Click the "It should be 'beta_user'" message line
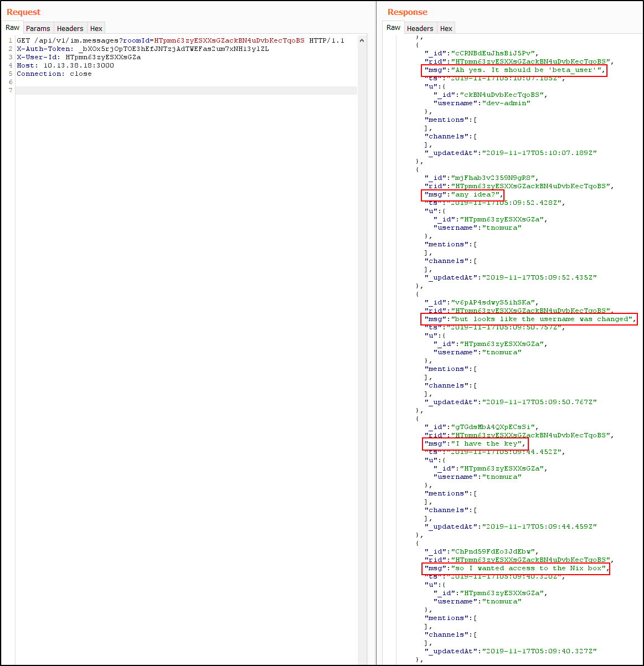 (x=514, y=70)
